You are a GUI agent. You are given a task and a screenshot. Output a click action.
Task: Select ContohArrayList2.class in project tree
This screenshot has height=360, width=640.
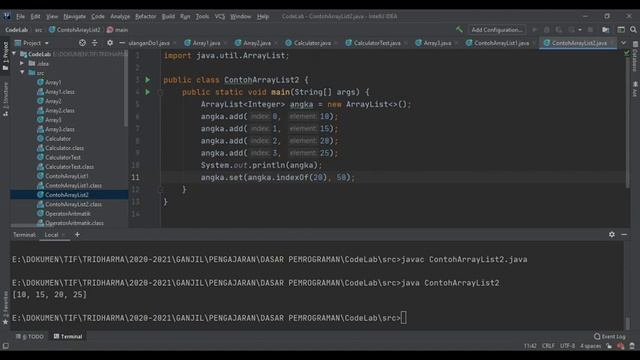click(x=73, y=204)
